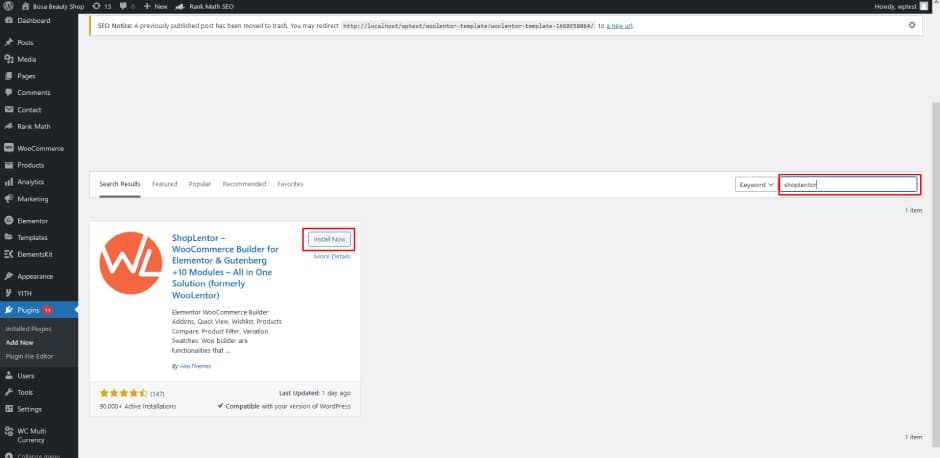The width and height of the screenshot is (940, 458).
Task: Open Rank Math SEO in admin bar
Action: (x=204, y=6)
